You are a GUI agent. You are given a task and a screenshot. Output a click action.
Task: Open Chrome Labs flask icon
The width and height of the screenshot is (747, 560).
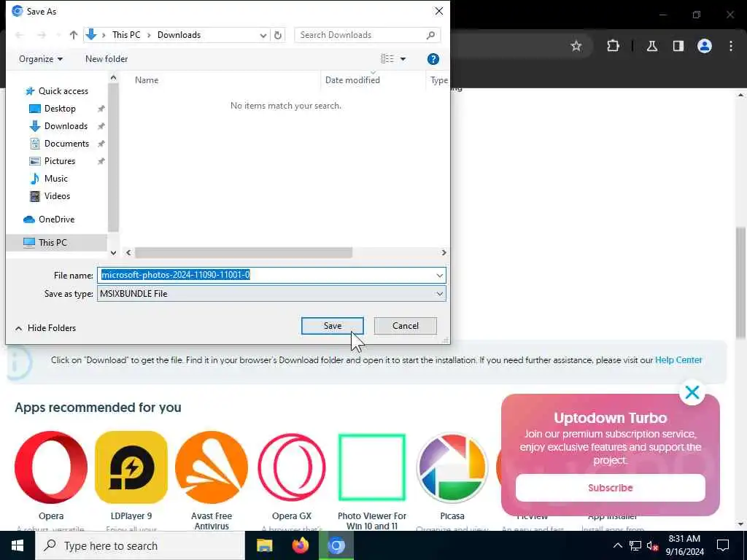point(652,46)
